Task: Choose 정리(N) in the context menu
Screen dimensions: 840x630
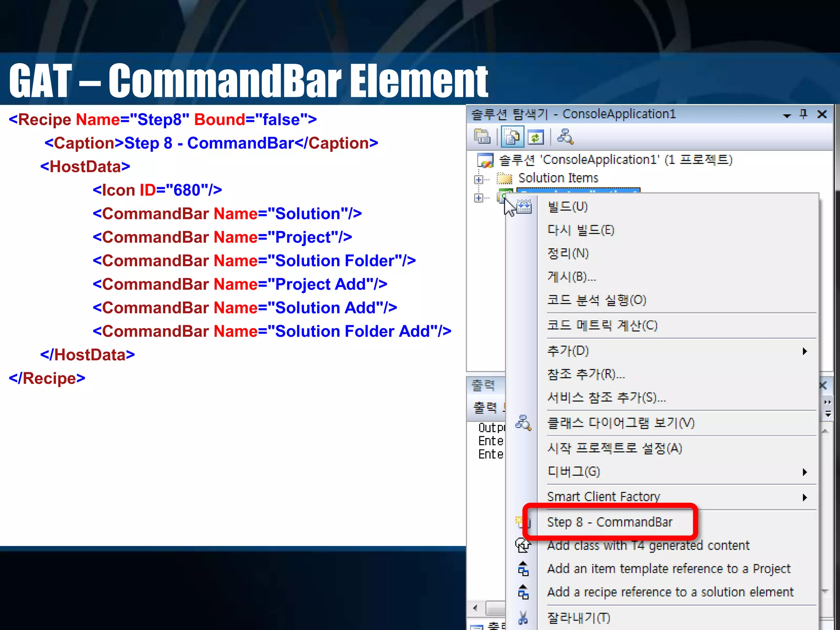Action: pyautogui.click(x=568, y=253)
